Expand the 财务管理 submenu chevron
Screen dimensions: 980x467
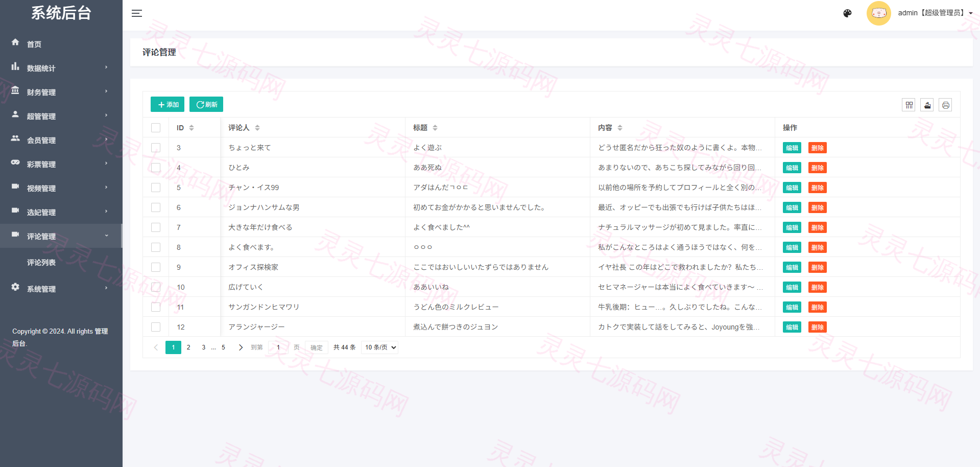[106, 91]
